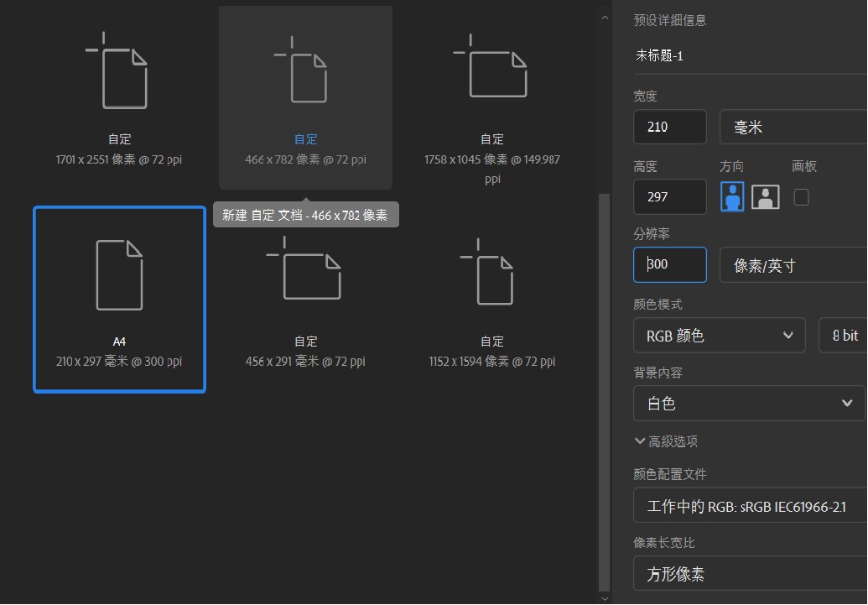868x605 pixels.
Task: Click the 分辨率 value input field
Action: click(669, 264)
